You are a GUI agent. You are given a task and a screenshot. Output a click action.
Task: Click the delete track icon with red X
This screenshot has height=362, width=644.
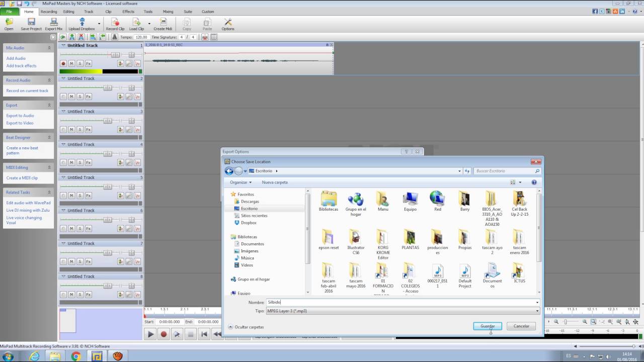81,37
